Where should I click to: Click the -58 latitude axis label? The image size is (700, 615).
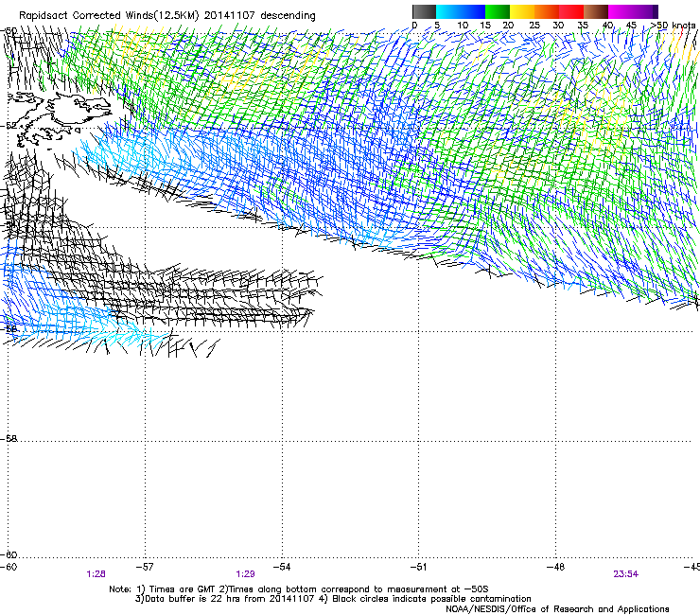point(9,439)
